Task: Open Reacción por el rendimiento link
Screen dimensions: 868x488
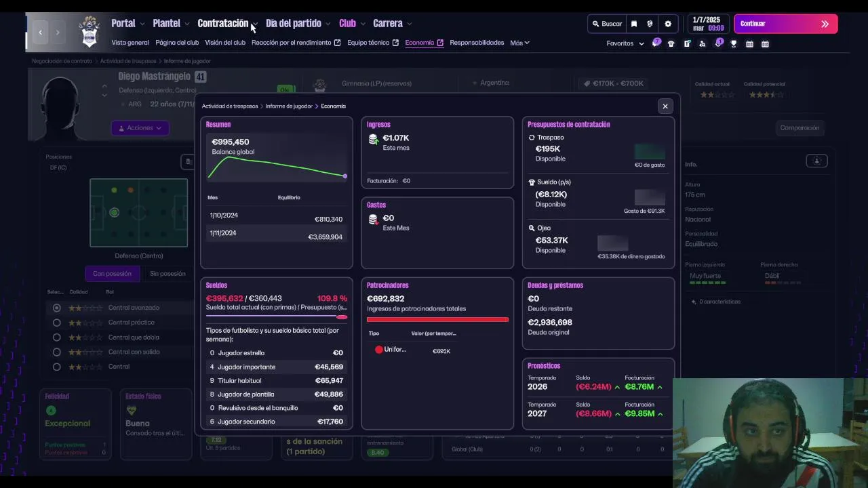Action: pyautogui.click(x=296, y=43)
